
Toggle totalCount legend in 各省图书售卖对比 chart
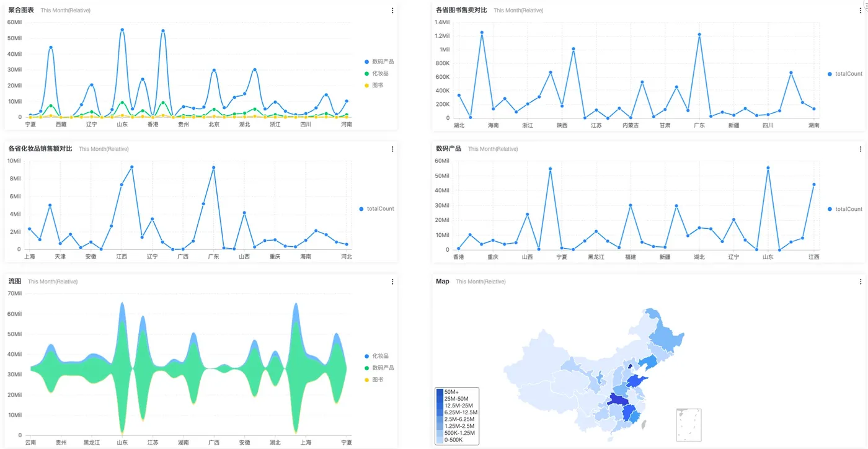(x=845, y=74)
